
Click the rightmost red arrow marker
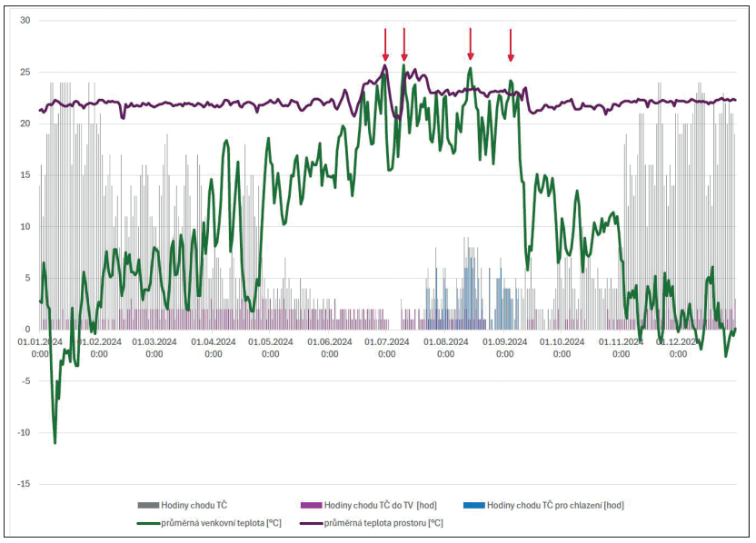[511, 44]
